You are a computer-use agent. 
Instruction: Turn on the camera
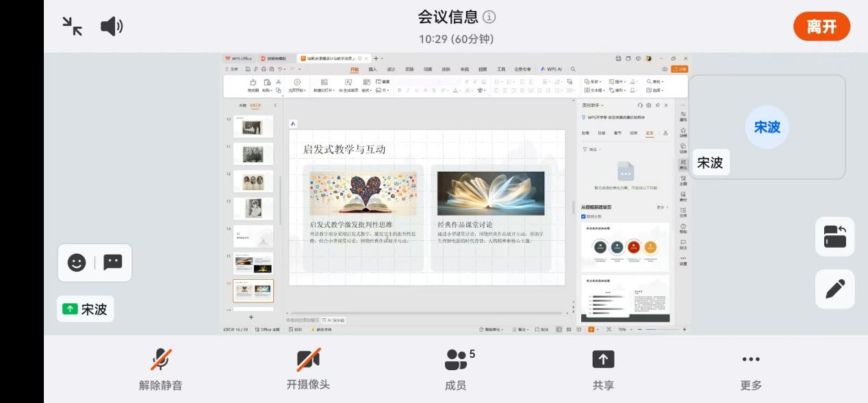(x=308, y=359)
